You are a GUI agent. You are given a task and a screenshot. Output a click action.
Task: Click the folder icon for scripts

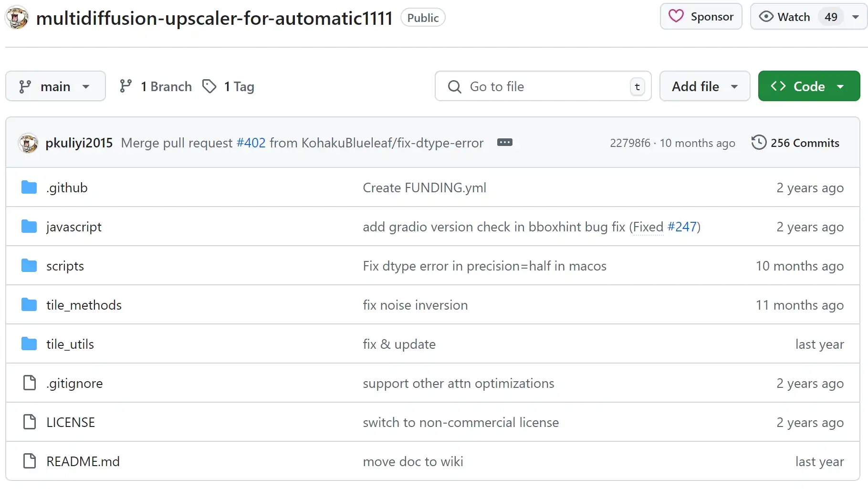(x=29, y=266)
